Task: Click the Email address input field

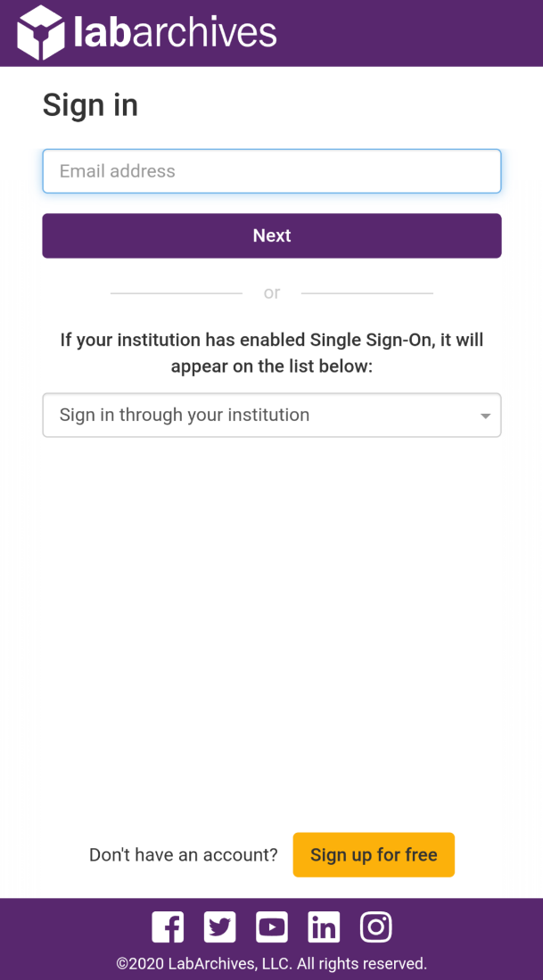Action: point(272,170)
